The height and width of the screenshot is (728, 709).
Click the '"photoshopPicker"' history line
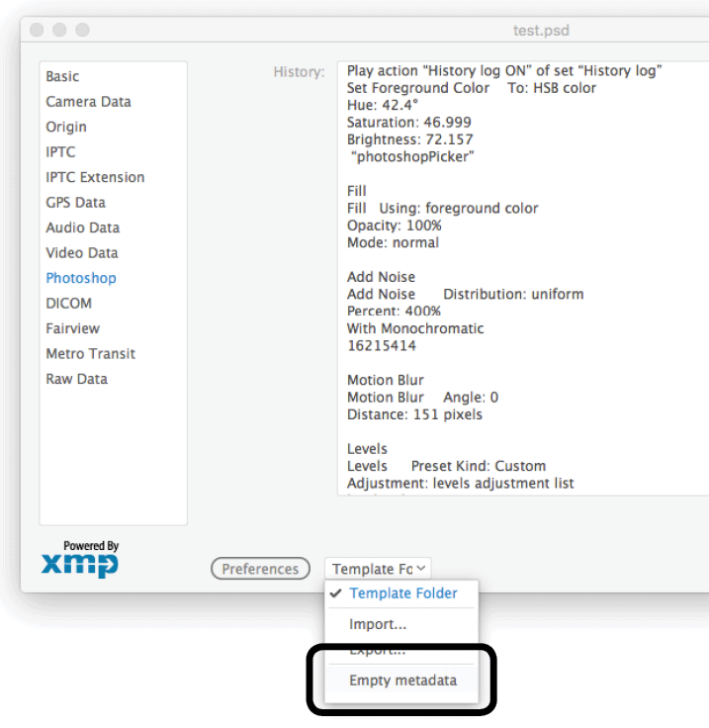click(x=412, y=157)
